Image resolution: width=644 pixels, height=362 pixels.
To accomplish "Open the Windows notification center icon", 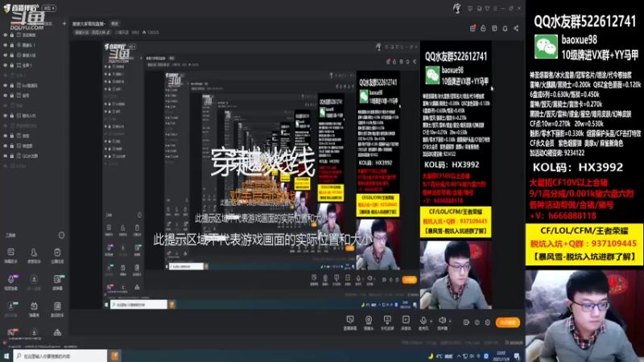I will click(x=517, y=356).
